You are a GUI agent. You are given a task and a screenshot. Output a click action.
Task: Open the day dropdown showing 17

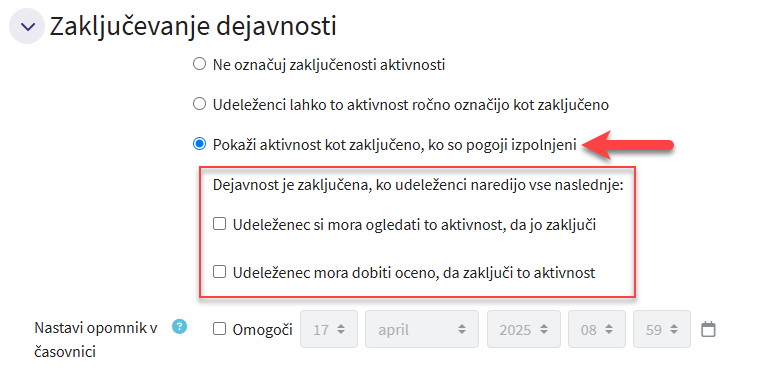click(329, 329)
